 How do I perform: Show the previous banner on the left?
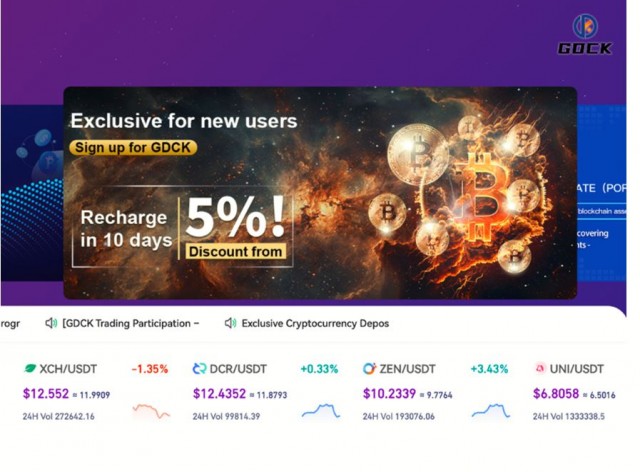[30, 190]
